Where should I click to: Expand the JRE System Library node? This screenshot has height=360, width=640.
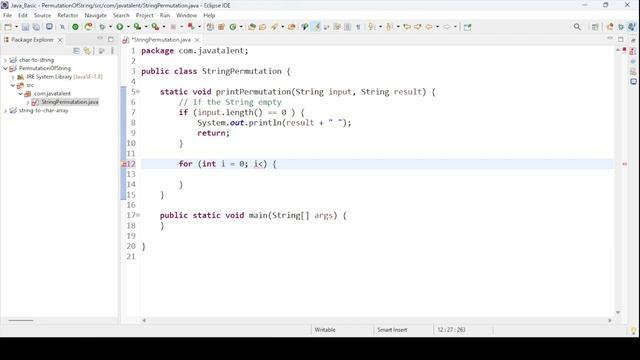click(13, 77)
